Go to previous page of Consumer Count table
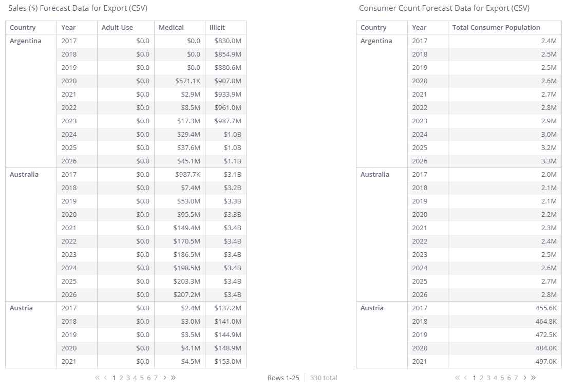This screenshot has height=392, width=585. point(465,378)
